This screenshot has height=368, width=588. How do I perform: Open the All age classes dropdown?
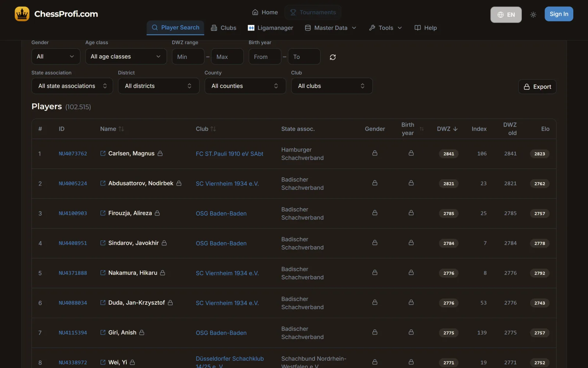pyautogui.click(x=126, y=56)
